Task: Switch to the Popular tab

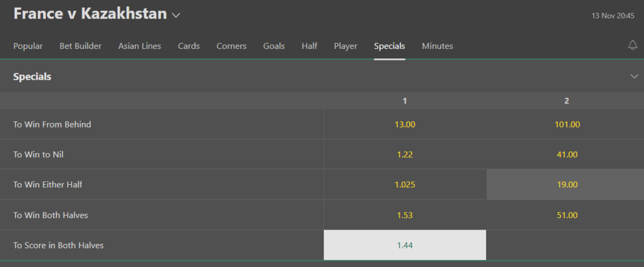Action: coord(28,46)
